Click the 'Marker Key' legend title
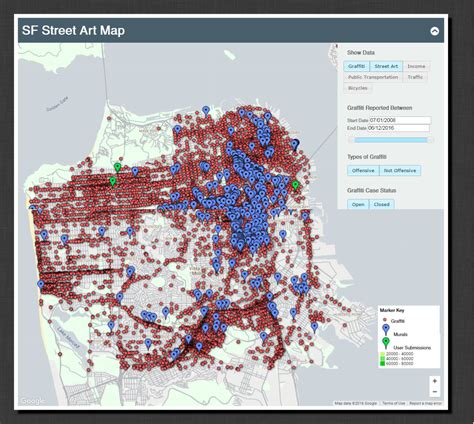This screenshot has width=474, height=424. click(392, 310)
